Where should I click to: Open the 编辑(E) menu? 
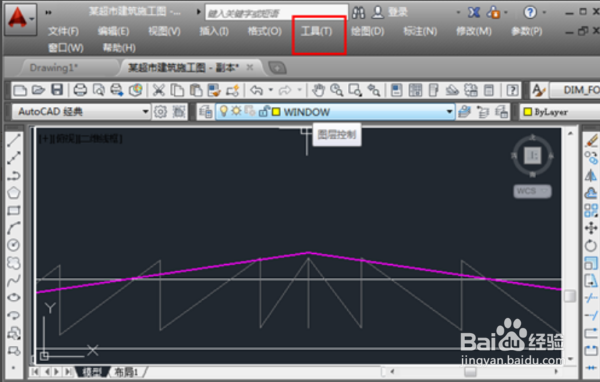(x=114, y=31)
